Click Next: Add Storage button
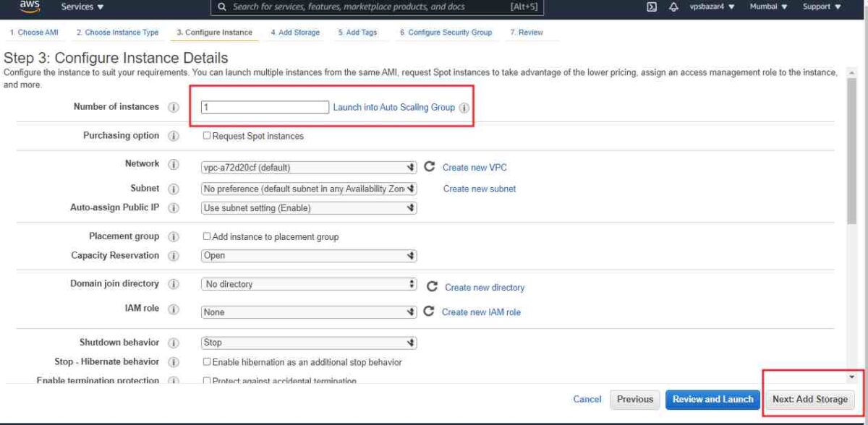Image resolution: width=868 pixels, height=425 pixels. pos(809,399)
